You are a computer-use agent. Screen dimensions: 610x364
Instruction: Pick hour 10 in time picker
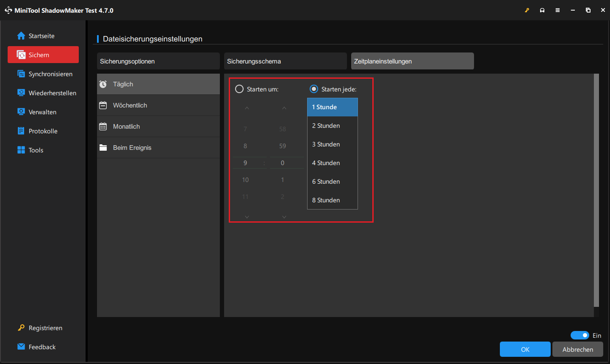point(245,180)
